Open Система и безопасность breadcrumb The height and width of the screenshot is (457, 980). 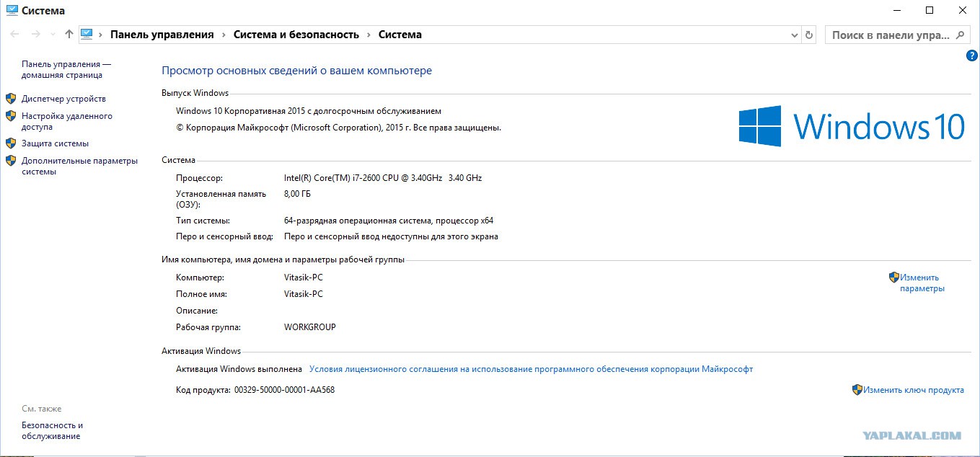pyautogui.click(x=296, y=35)
